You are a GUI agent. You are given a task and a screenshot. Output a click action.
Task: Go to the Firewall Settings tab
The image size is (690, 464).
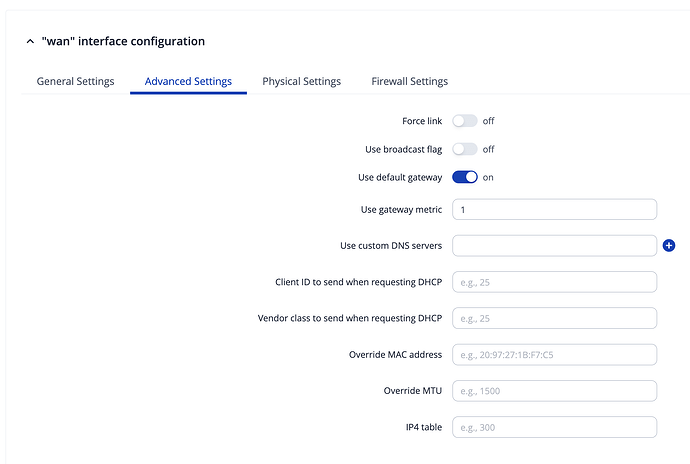click(409, 81)
